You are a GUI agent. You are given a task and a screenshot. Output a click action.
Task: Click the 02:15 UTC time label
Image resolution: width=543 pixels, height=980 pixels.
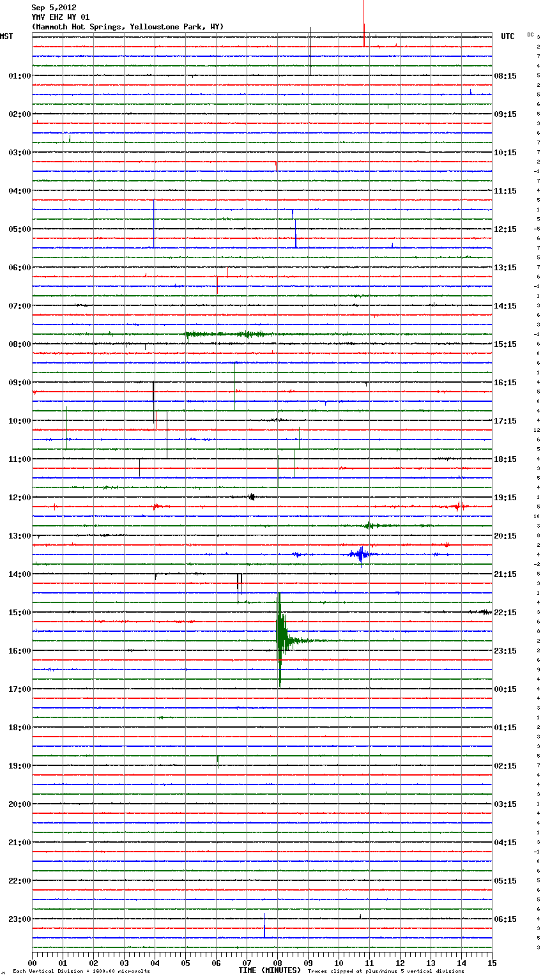point(505,766)
